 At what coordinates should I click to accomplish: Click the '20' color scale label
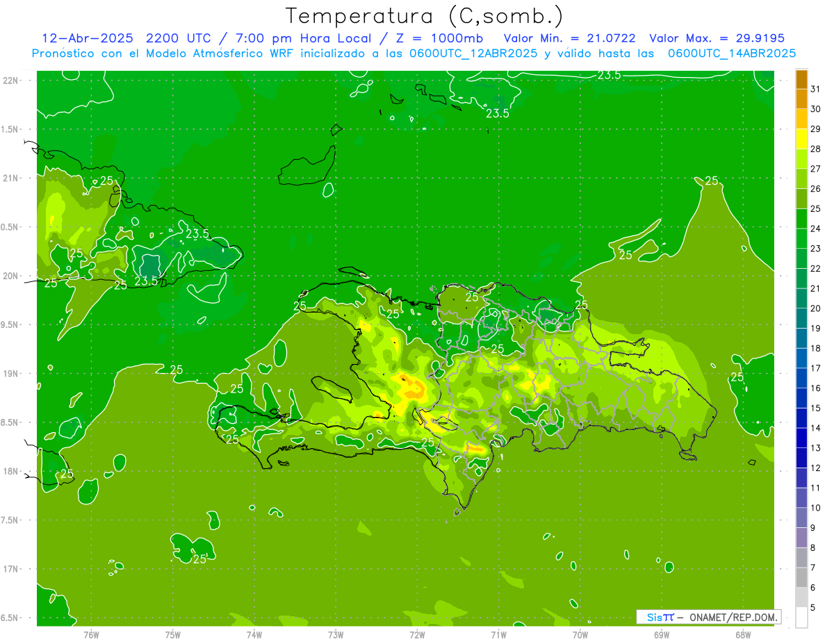[x=816, y=308]
